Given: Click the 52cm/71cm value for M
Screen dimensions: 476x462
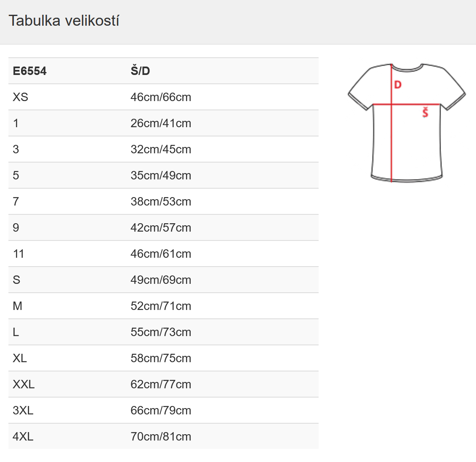Looking at the screenshot, I should point(161,306).
